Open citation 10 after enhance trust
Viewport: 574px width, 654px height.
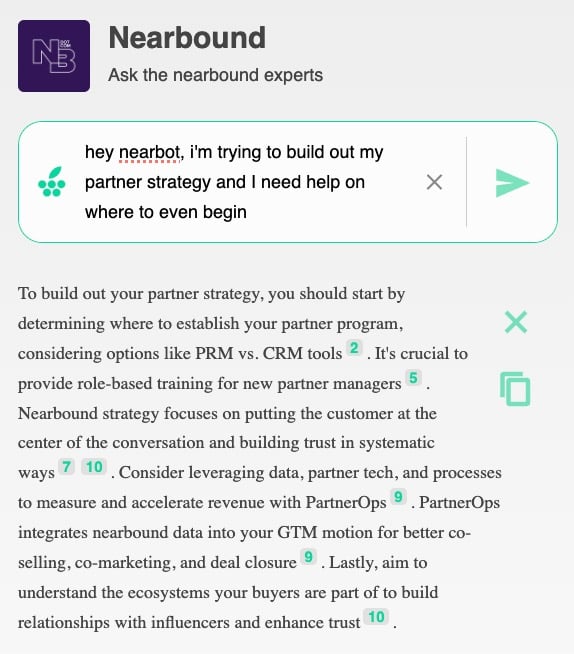376,617
